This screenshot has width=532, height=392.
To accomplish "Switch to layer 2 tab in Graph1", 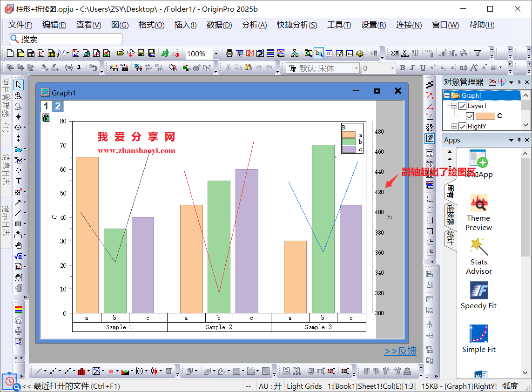I will pyautogui.click(x=58, y=106).
